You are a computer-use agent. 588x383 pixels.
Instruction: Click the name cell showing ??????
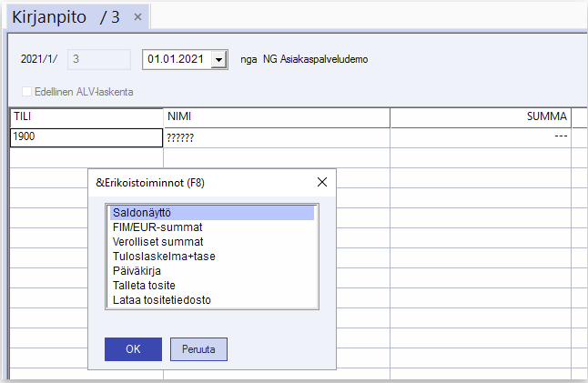[x=276, y=137]
